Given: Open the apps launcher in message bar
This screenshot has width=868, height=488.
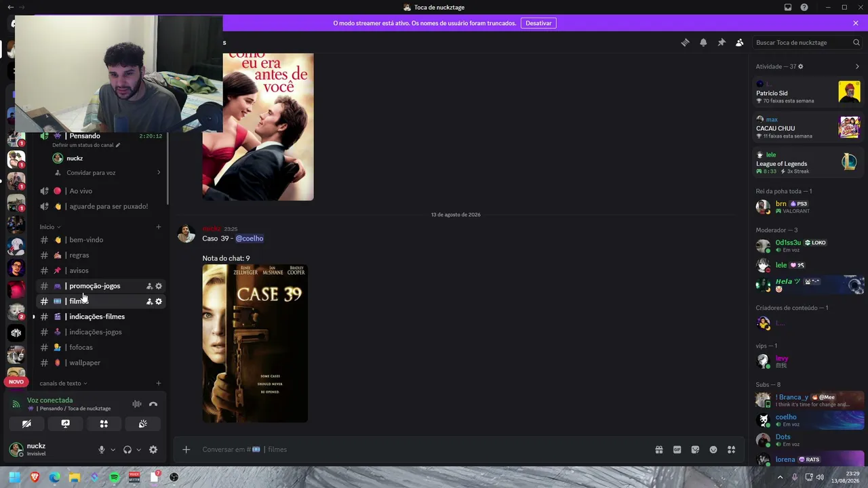Looking at the screenshot, I should click(x=731, y=449).
